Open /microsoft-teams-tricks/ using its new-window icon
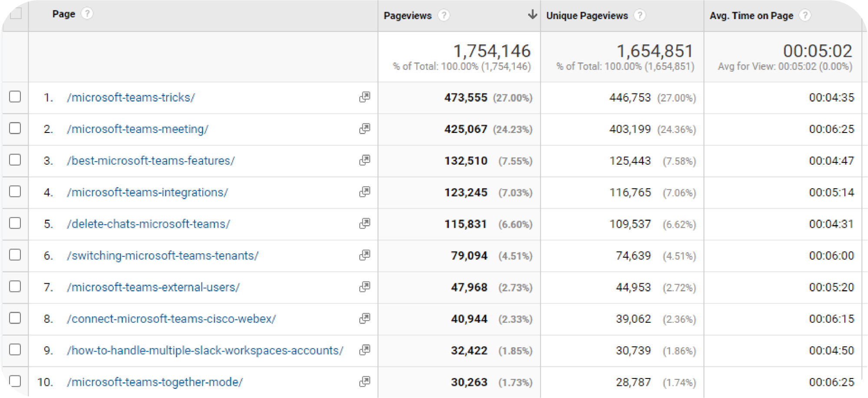This screenshot has width=868, height=398. pyautogui.click(x=365, y=97)
